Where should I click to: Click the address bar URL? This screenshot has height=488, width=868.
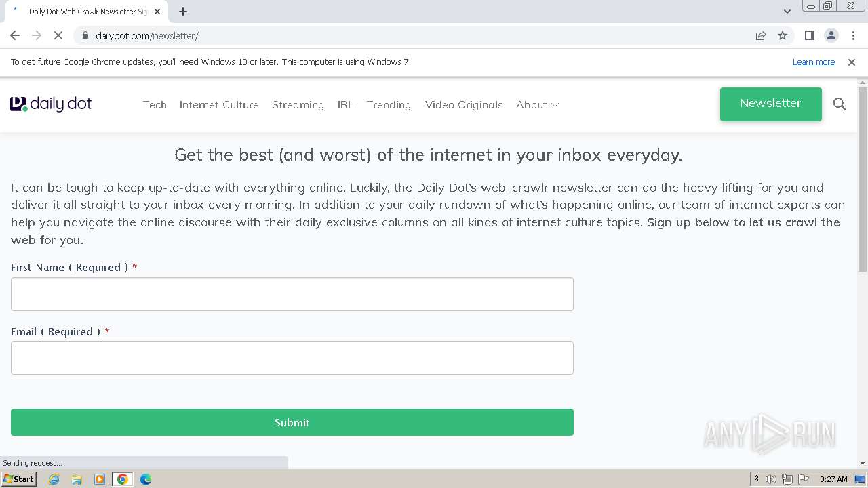click(147, 36)
